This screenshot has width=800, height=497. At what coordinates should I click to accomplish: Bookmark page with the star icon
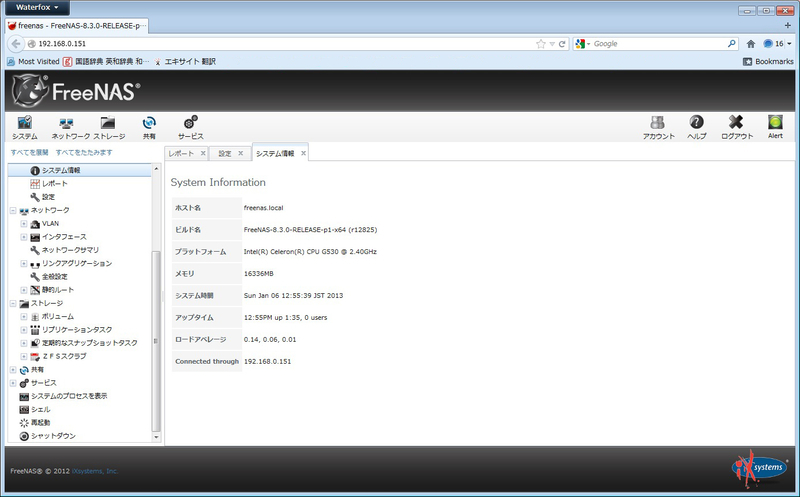pyautogui.click(x=541, y=44)
